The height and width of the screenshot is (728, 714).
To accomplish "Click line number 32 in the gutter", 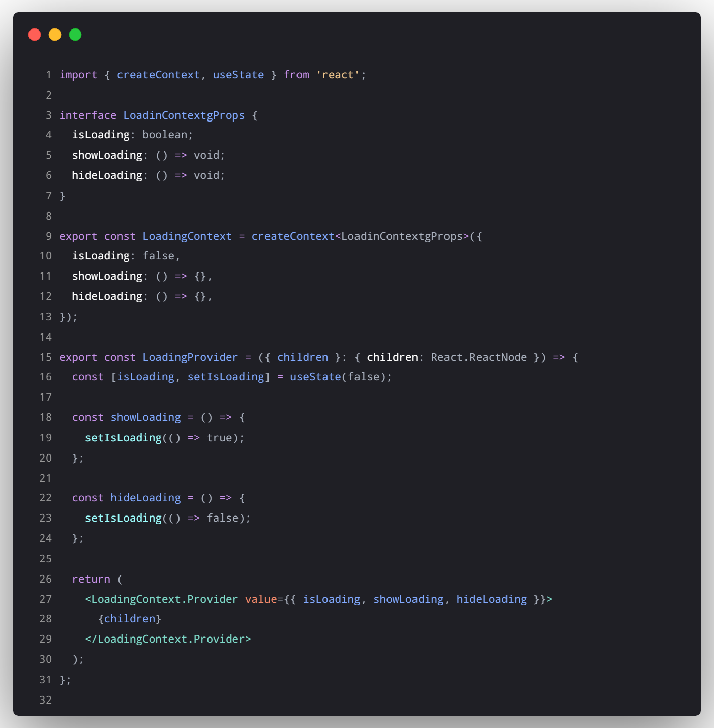I will (x=46, y=700).
